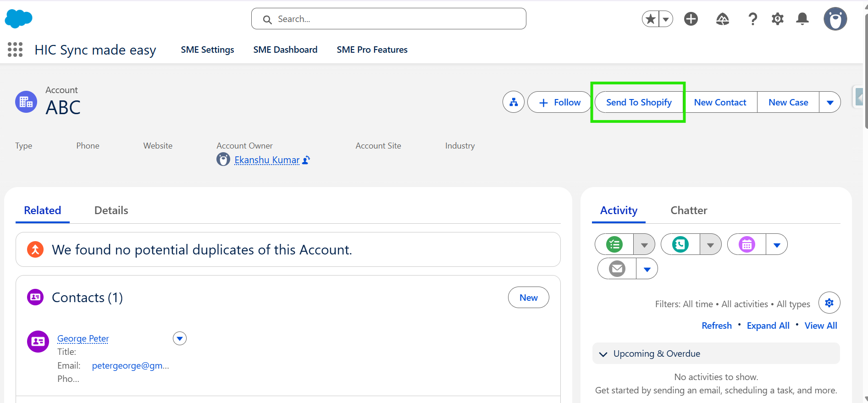This screenshot has width=868, height=403.
Task: Click the Trailhead guidance icon
Action: point(723,19)
